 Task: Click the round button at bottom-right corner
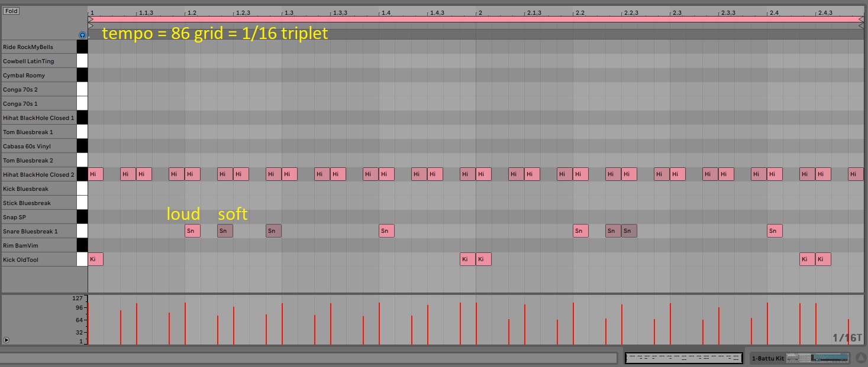[x=861, y=358]
